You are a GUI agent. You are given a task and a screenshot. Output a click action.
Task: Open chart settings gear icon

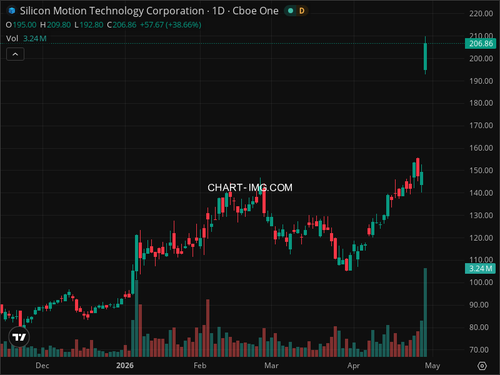click(x=482, y=366)
